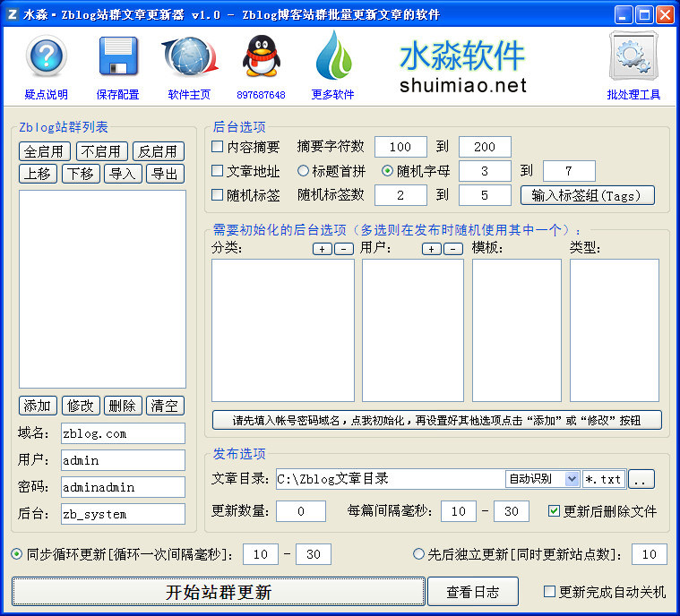The height and width of the screenshot is (616, 680).
Task: Click the 文章目录 path field
Action: [x=391, y=479]
